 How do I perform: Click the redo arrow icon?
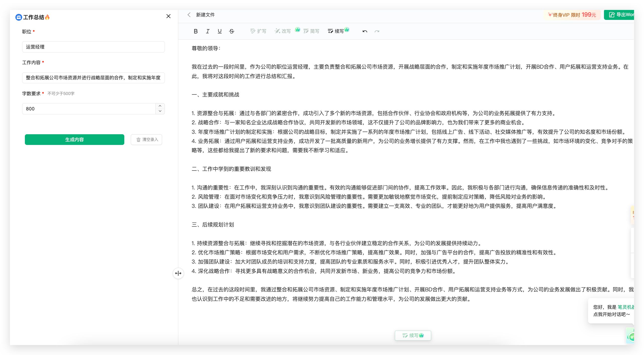[377, 31]
